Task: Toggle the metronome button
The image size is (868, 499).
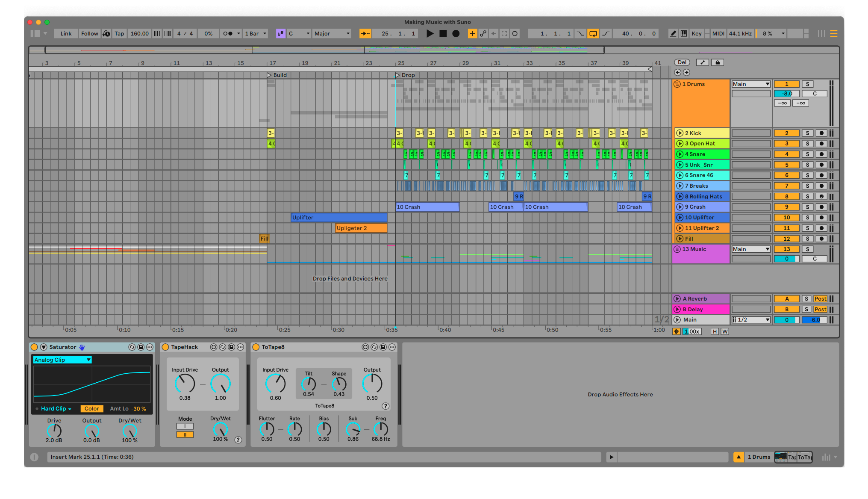Action: (x=228, y=33)
